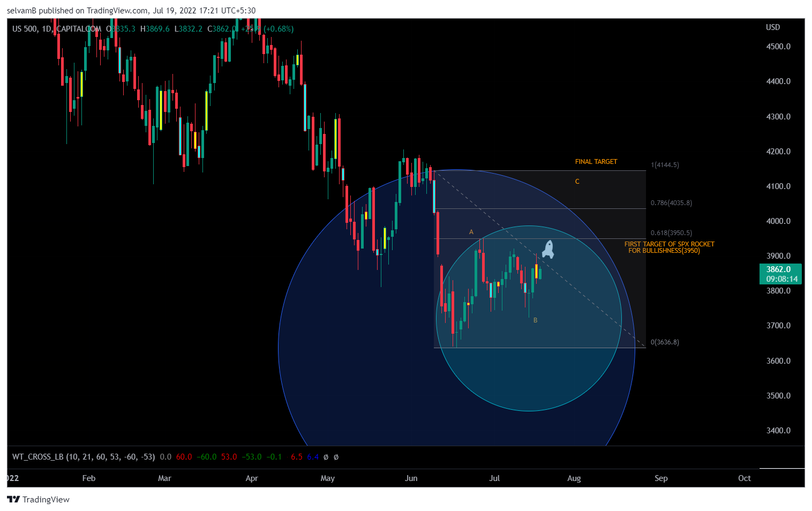Click the 4500.0 price axis label

778,47
